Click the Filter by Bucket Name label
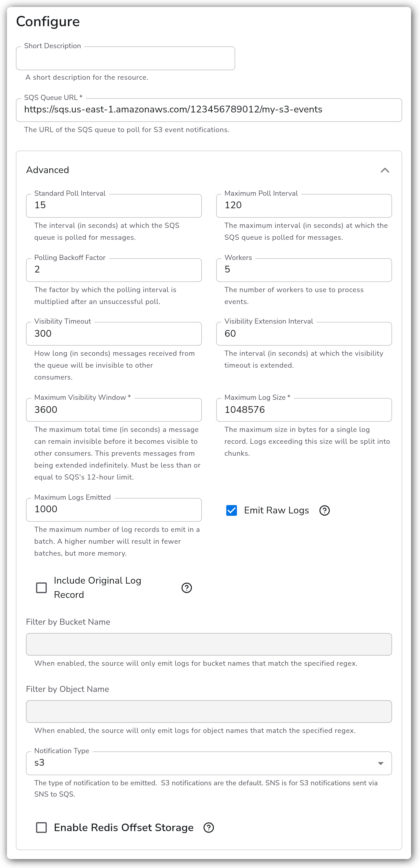The height and width of the screenshot is (868, 420). coord(68,622)
